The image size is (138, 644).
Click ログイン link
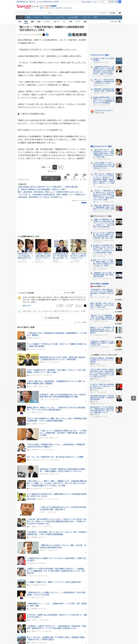pyautogui.click(x=42, y=8)
